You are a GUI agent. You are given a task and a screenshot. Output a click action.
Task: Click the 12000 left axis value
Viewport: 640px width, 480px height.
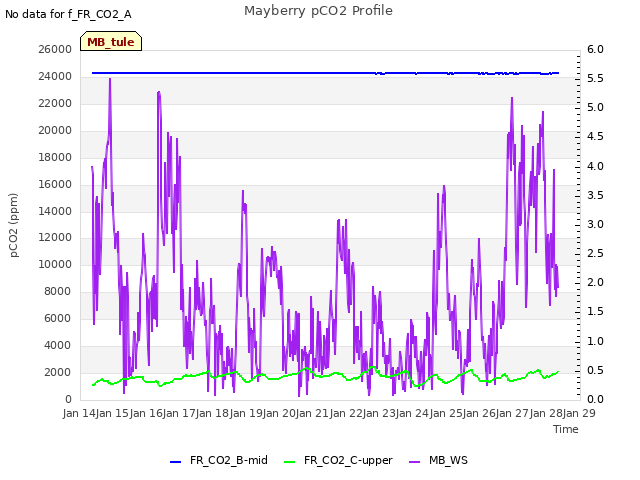pyautogui.click(x=55, y=238)
